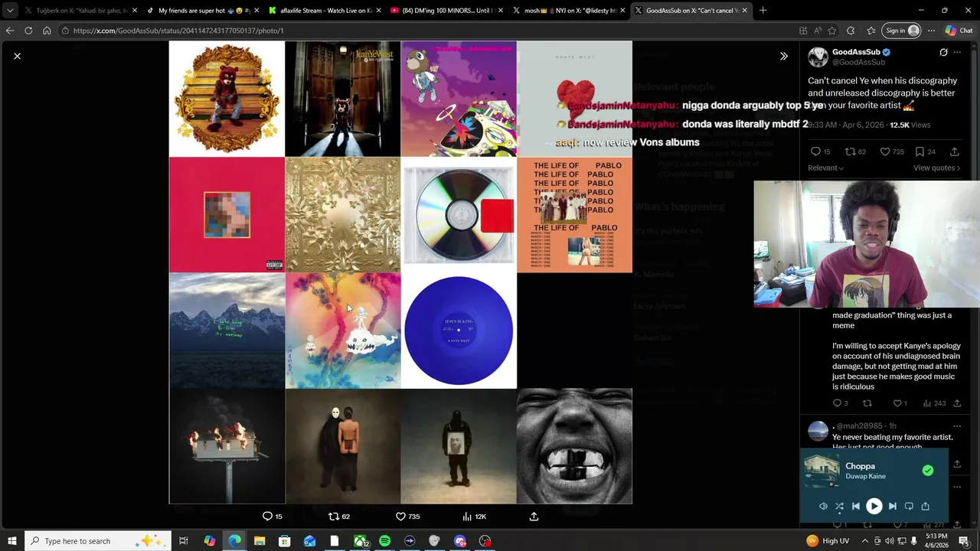Switch to DM'ing 100 MINORS YouTube tab
The height and width of the screenshot is (551, 980).
coord(445,11)
